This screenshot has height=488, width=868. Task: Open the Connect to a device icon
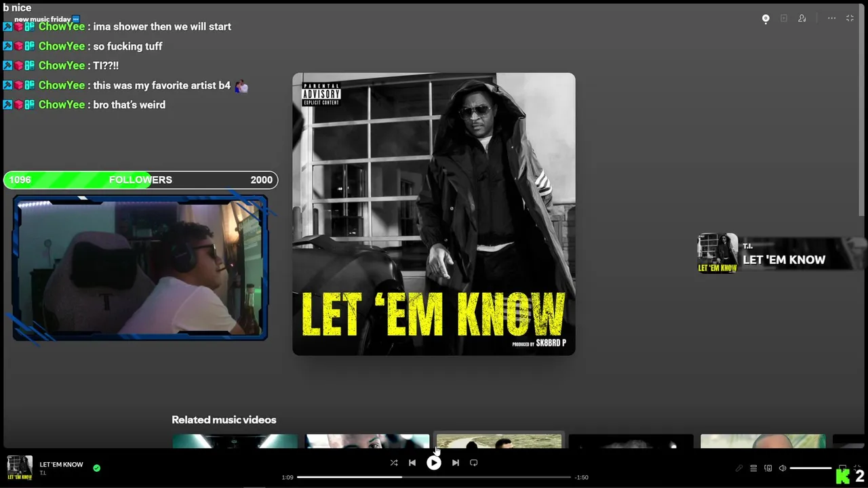coord(768,468)
